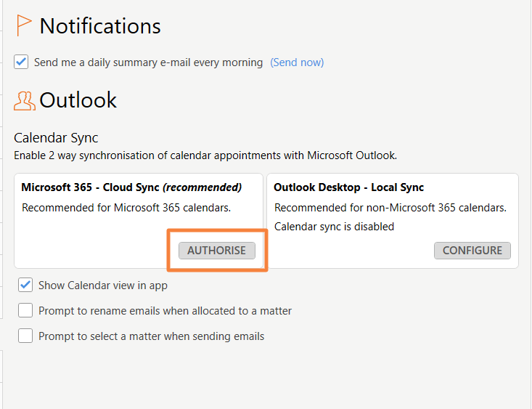Click 'Recommended for Microsoft 365 calendars.' text
Screen dimensions: 532x409
pyautogui.click(x=126, y=208)
